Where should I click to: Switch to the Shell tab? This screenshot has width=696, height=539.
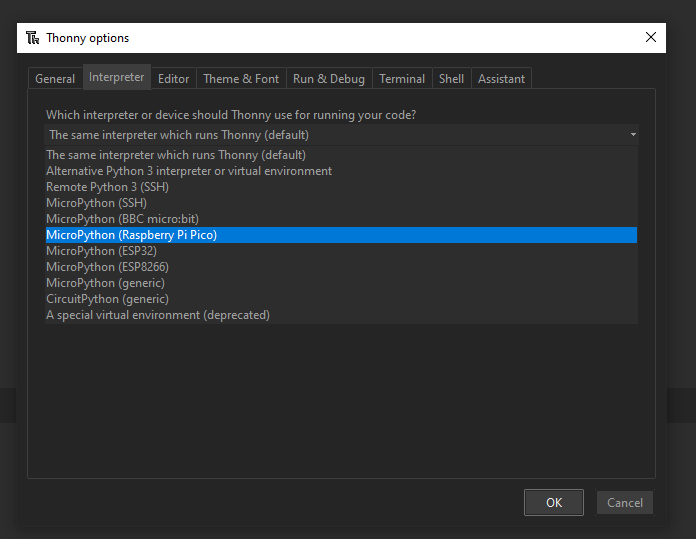pyautogui.click(x=451, y=79)
